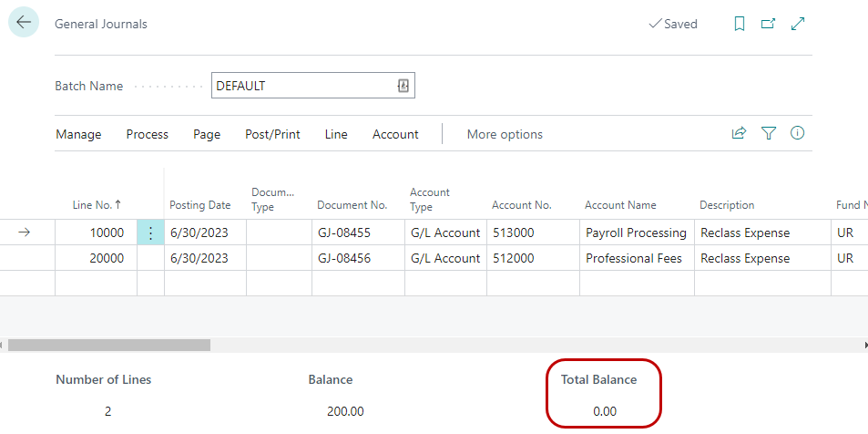Click the share icon in the action bar
The width and height of the screenshot is (868, 434).
coord(739,133)
